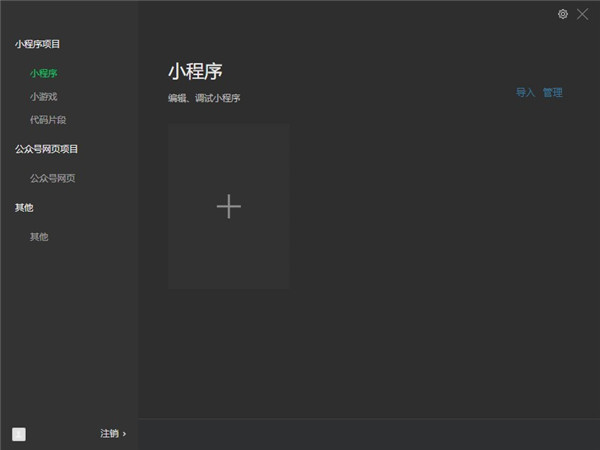
Task: Select 公众号网页 in the sidebar
Action: (x=53, y=178)
